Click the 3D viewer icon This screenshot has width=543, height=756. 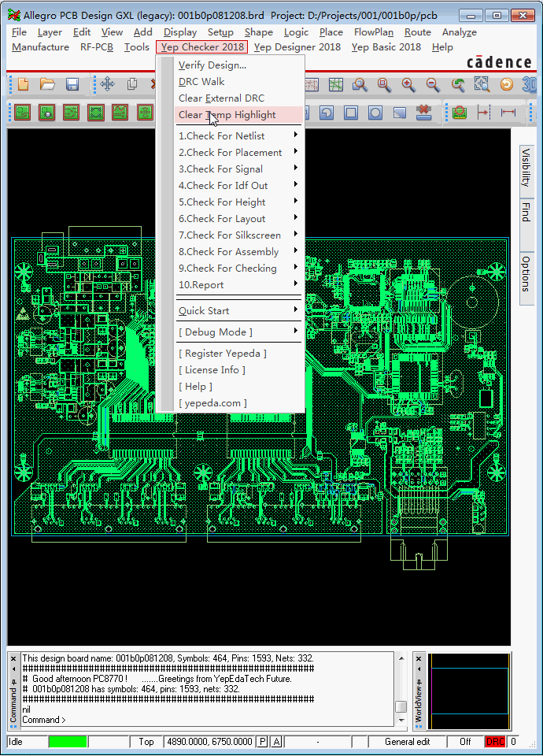point(530,84)
